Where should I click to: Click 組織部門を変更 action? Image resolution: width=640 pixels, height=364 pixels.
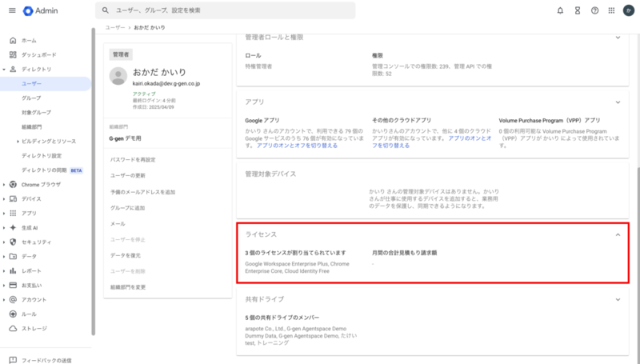point(128,287)
